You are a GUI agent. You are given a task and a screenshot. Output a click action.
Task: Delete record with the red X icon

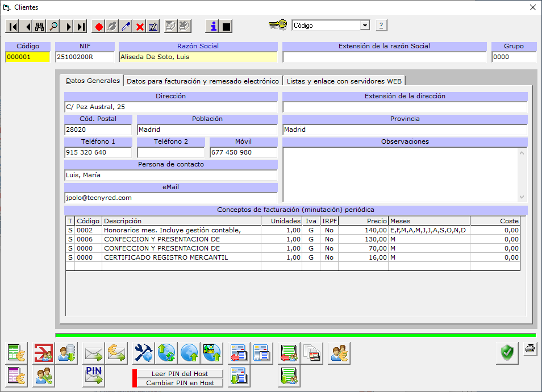tap(140, 26)
